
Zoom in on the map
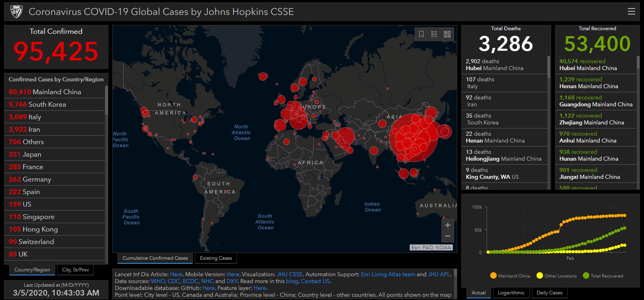(x=448, y=225)
